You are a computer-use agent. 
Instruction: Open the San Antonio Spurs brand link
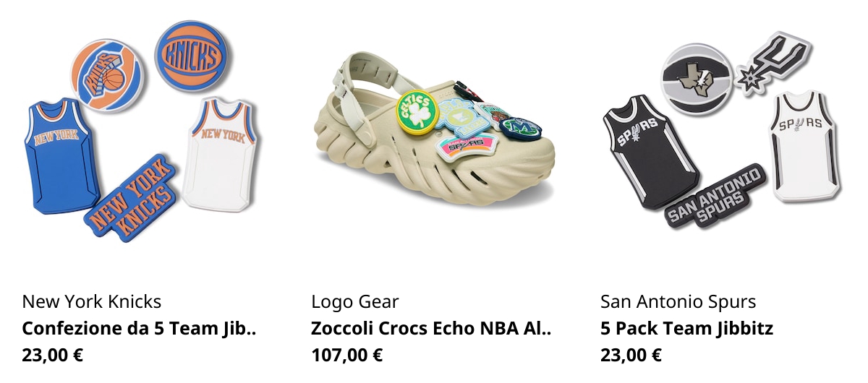tap(678, 301)
